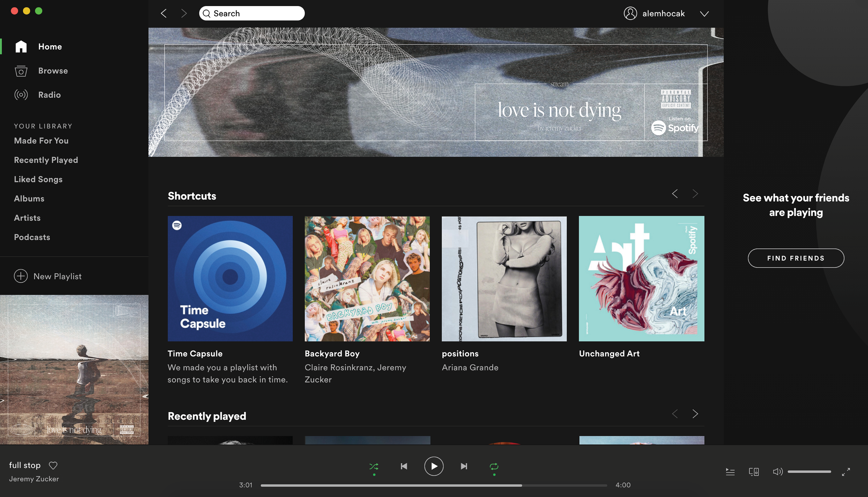Open the Backyard Boy cover art

click(x=367, y=279)
